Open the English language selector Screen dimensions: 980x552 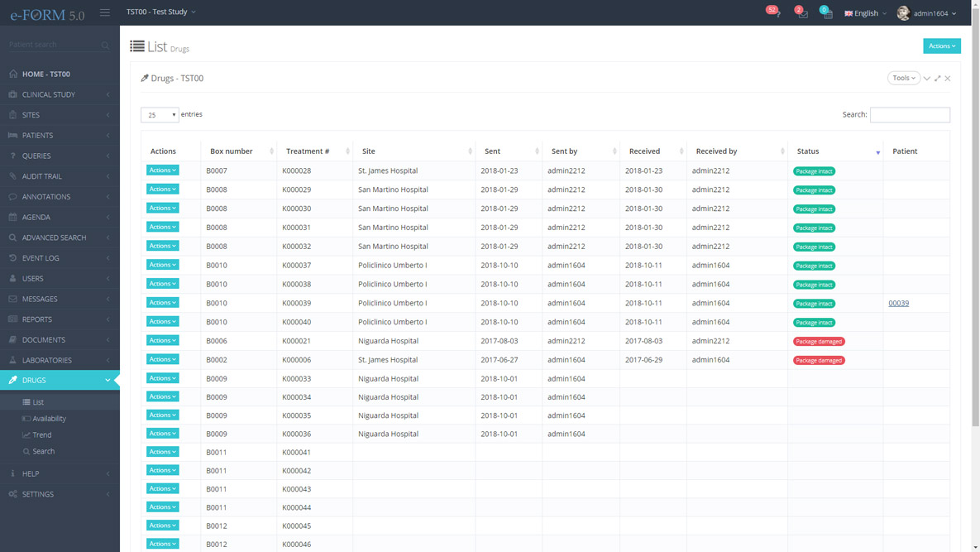(x=865, y=13)
